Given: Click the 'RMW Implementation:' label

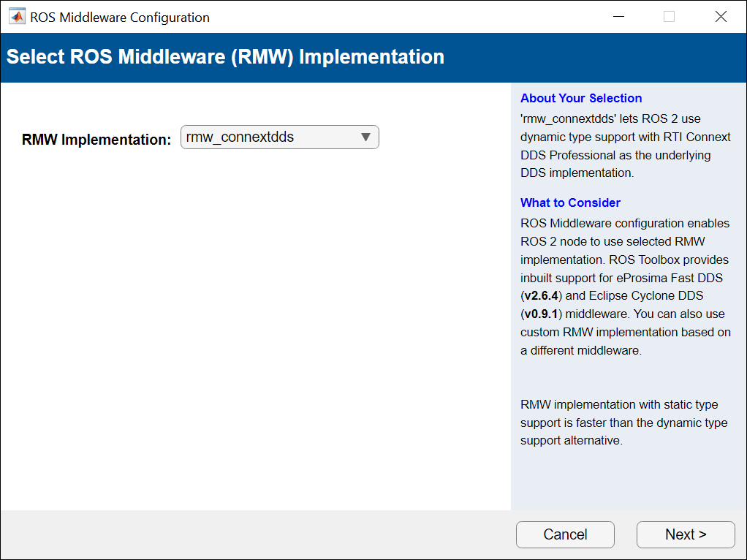Looking at the screenshot, I should pos(96,140).
